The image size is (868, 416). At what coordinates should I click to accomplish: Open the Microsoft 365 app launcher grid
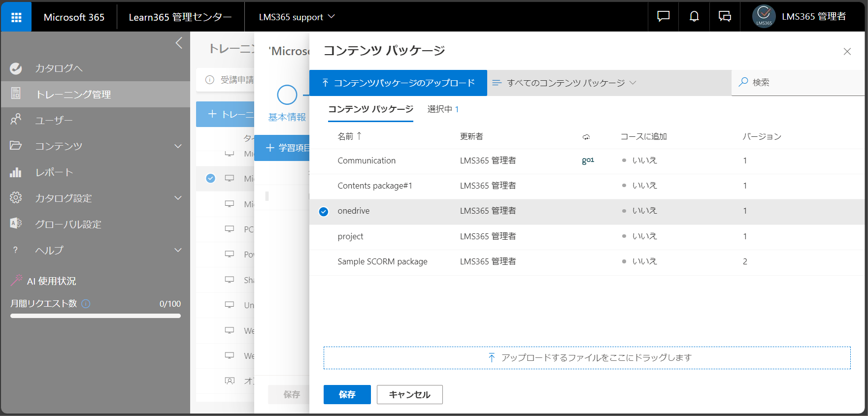pos(16,17)
